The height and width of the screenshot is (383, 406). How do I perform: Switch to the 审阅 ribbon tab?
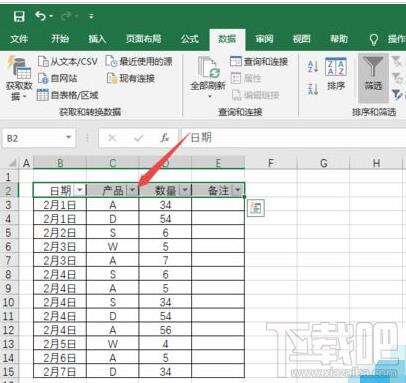(x=264, y=39)
